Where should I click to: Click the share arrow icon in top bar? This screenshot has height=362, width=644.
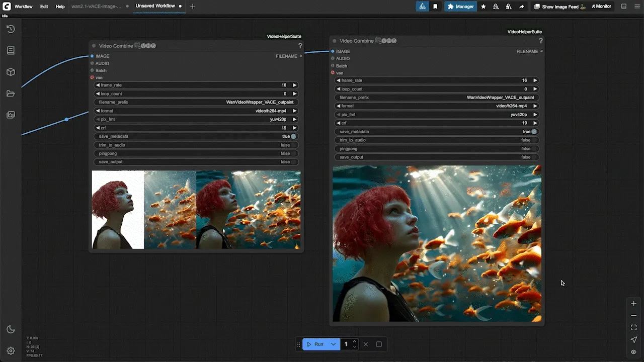(521, 7)
